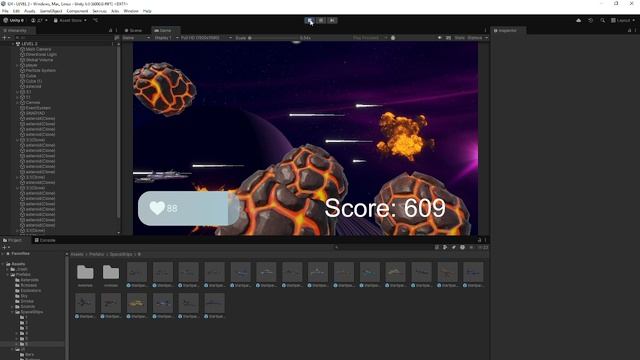This screenshot has height=360, width=640.
Task: Select Canvas object in the Hierarchy
Action: coord(33,102)
